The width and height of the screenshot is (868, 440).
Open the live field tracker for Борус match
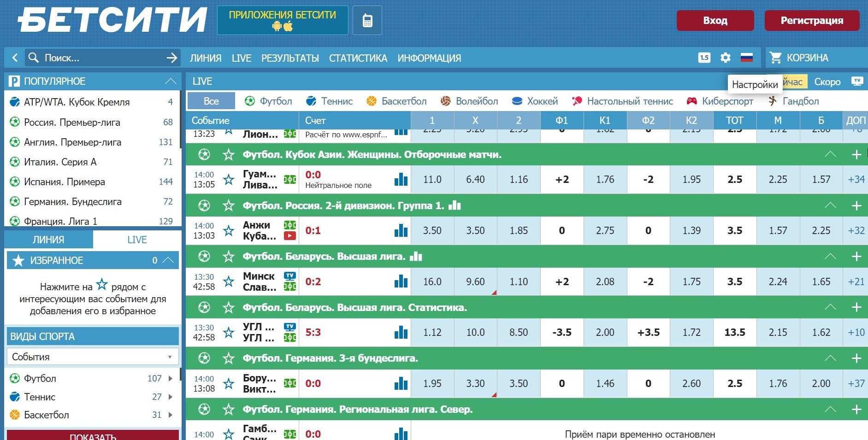[x=290, y=383]
